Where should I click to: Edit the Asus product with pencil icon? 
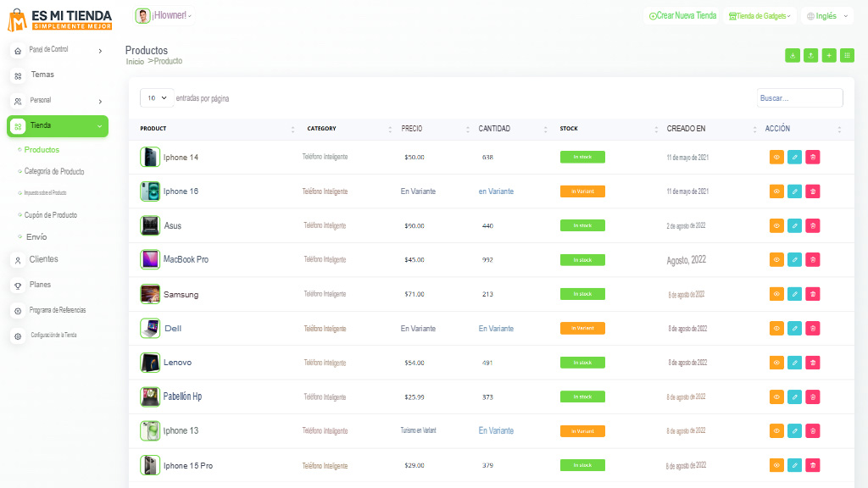click(794, 225)
